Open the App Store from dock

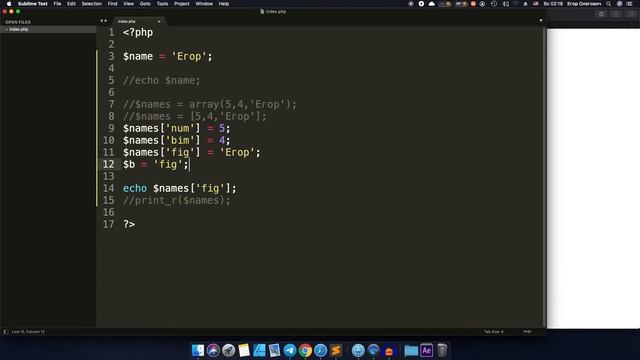(358, 350)
